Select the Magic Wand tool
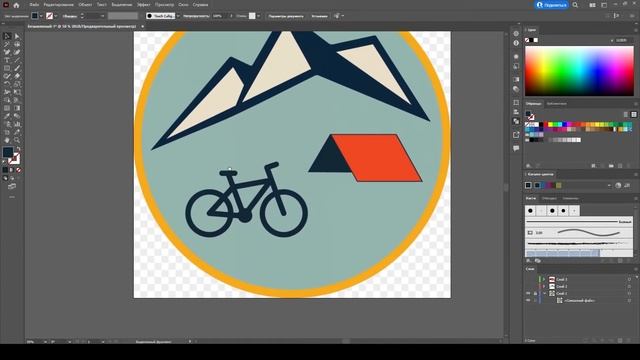The image size is (640, 360). (7, 44)
